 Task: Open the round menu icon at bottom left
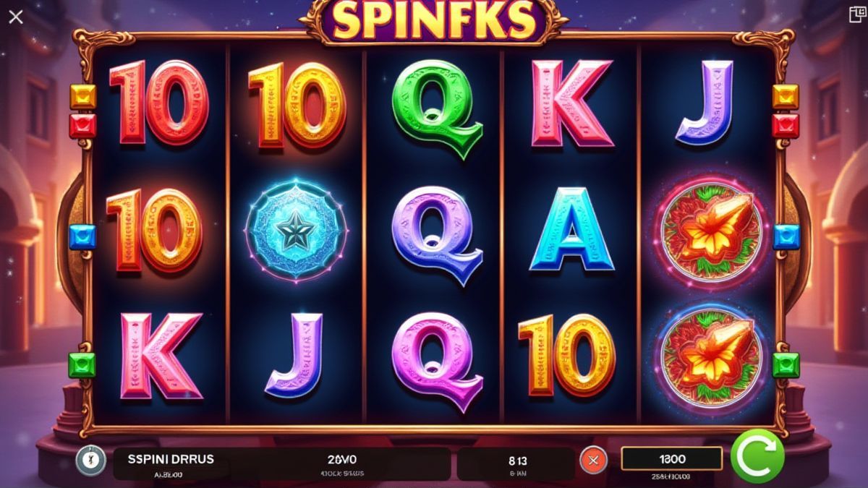click(86, 461)
